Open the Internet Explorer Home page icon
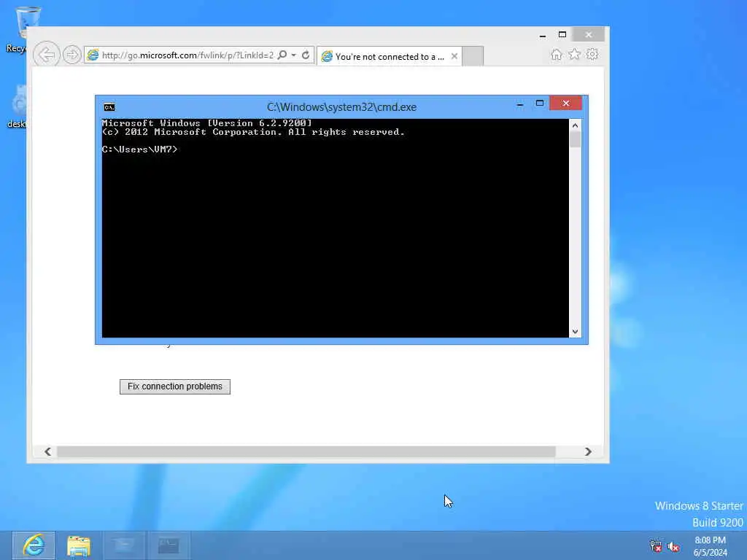This screenshot has width=747, height=560. click(556, 54)
